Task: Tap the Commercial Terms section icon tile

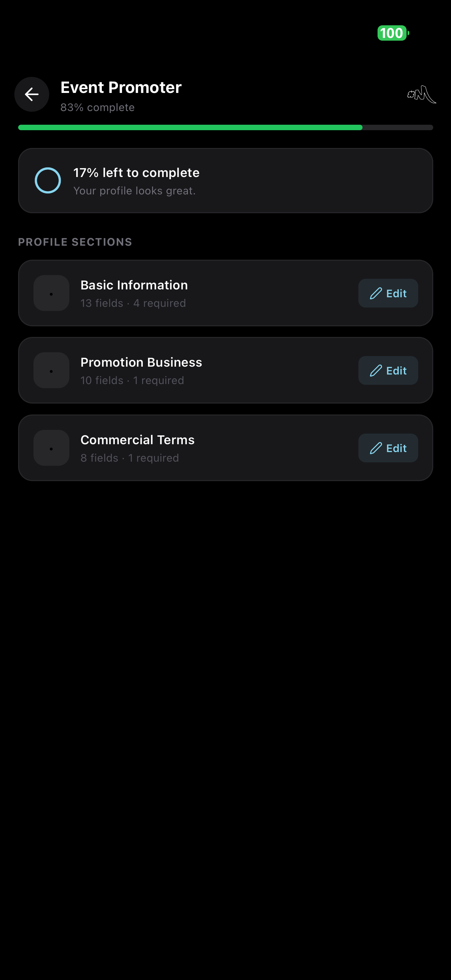Action: (51, 448)
